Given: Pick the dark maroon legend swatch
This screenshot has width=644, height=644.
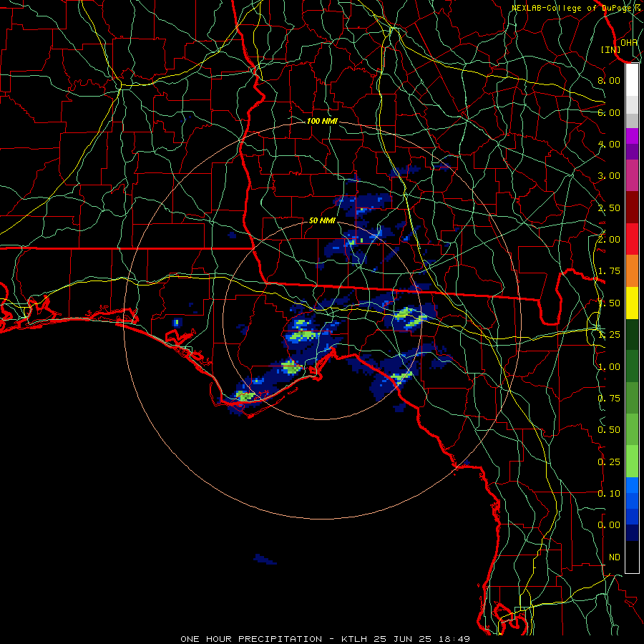Looking at the screenshot, I should click(632, 208).
